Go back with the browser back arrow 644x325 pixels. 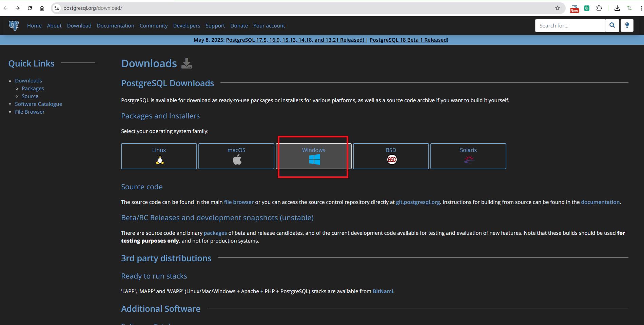coord(5,8)
